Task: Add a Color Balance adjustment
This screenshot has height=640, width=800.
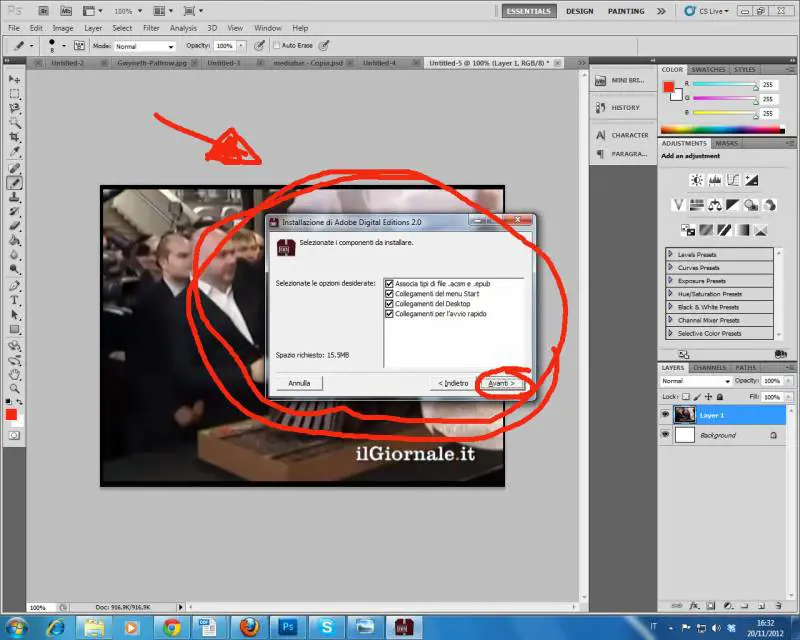Action: pyautogui.click(x=715, y=205)
